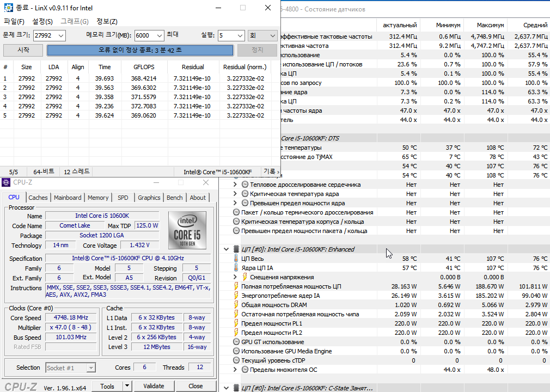Click thermometer icon beside ЦП Весь

pyautogui.click(x=236, y=259)
